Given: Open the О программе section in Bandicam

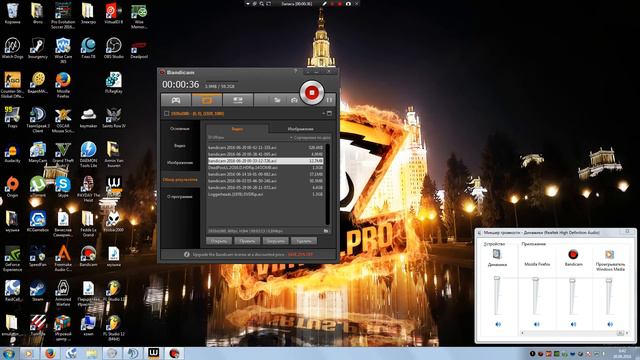Looking at the screenshot, I should click(x=180, y=197).
